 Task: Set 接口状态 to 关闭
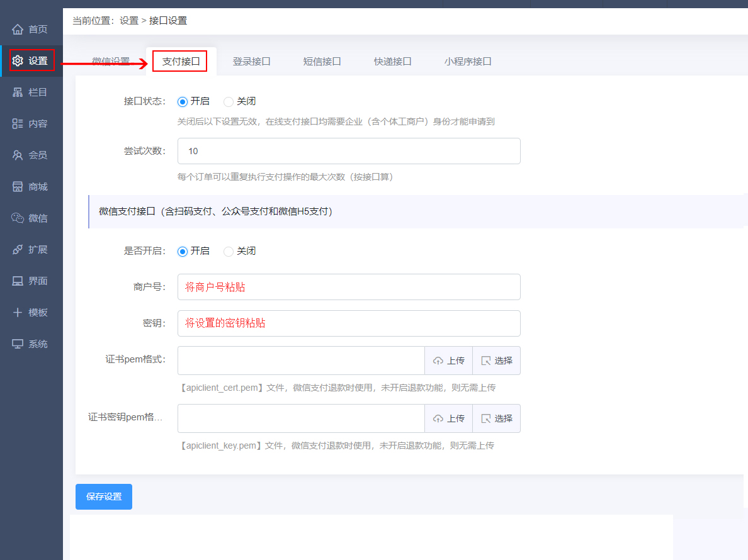[x=229, y=101]
